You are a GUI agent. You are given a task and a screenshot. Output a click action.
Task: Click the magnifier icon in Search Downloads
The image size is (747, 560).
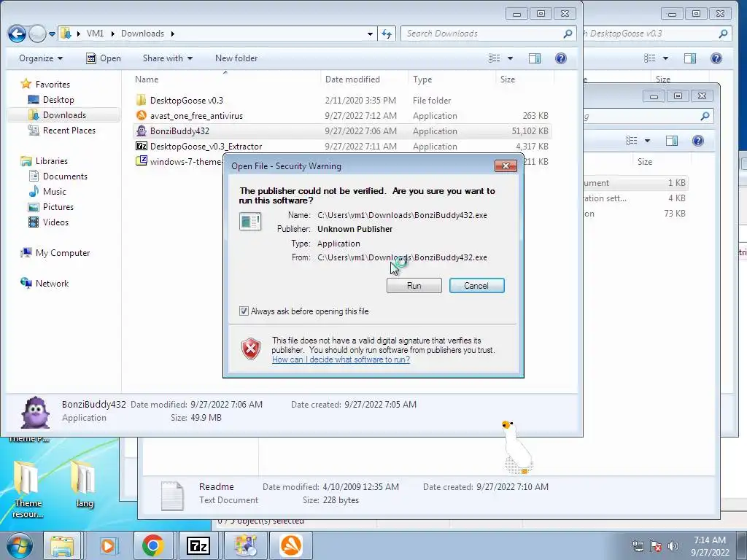(x=568, y=34)
